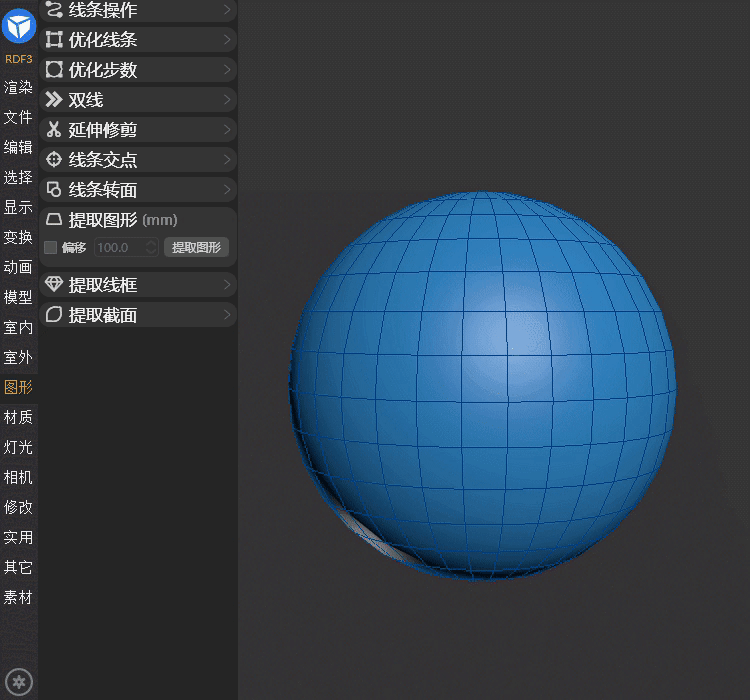
Task: Open the 其它 sidebar menu
Action: 18,567
